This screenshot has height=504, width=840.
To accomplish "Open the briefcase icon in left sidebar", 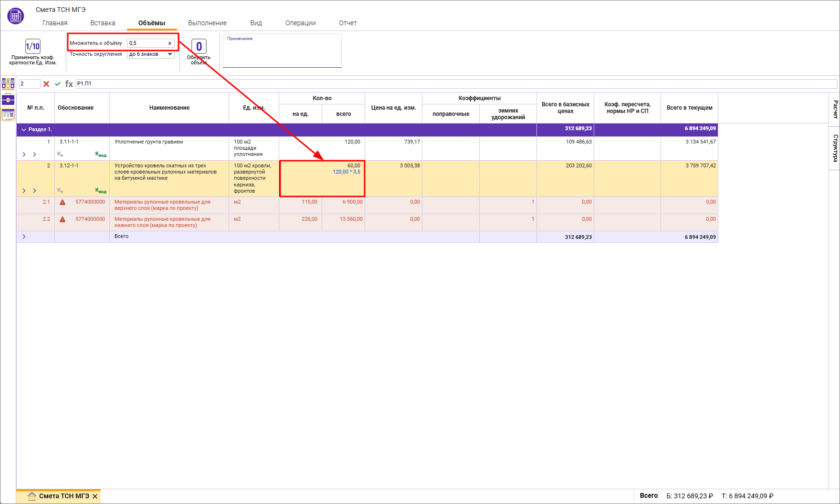I will (8, 100).
